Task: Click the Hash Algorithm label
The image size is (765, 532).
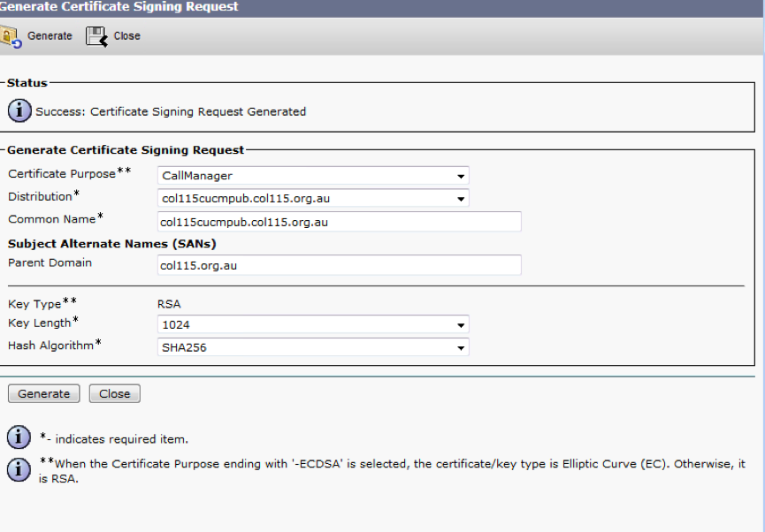Action: (55, 345)
